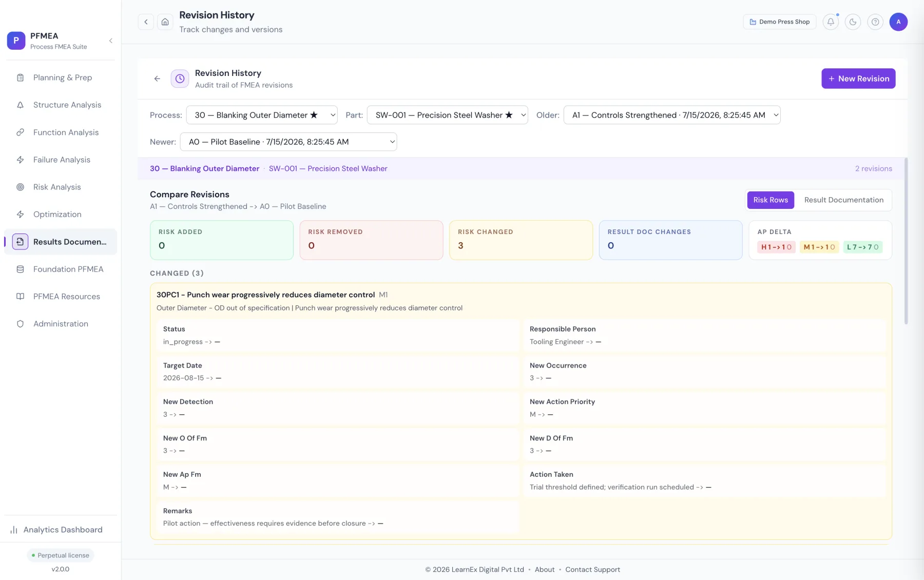This screenshot has height=580, width=924.
Task: Click the Risk Removed summary card
Action: (371, 240)
